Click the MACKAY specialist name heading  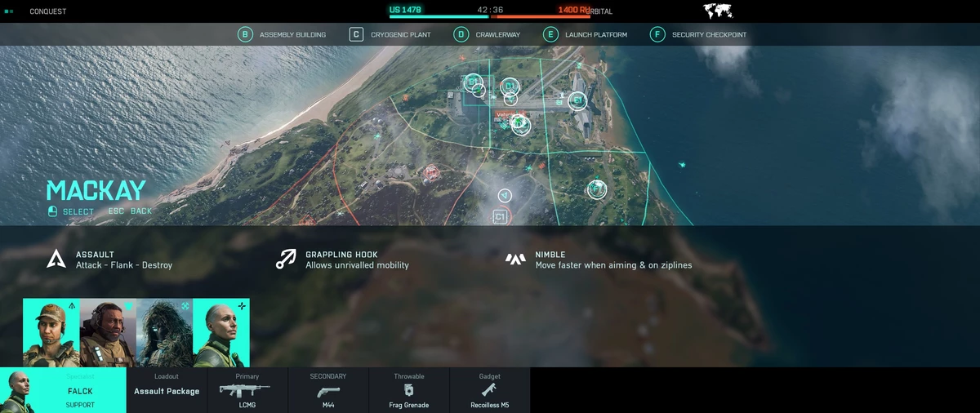(96, 191)
